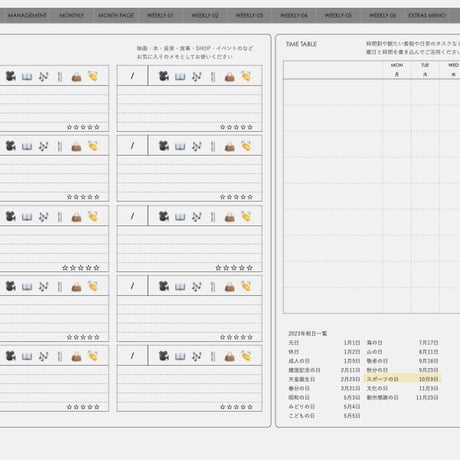The height and width of the screenshot is (460, 460).
Task: Click the MON column header
Action: pos(397,70)
